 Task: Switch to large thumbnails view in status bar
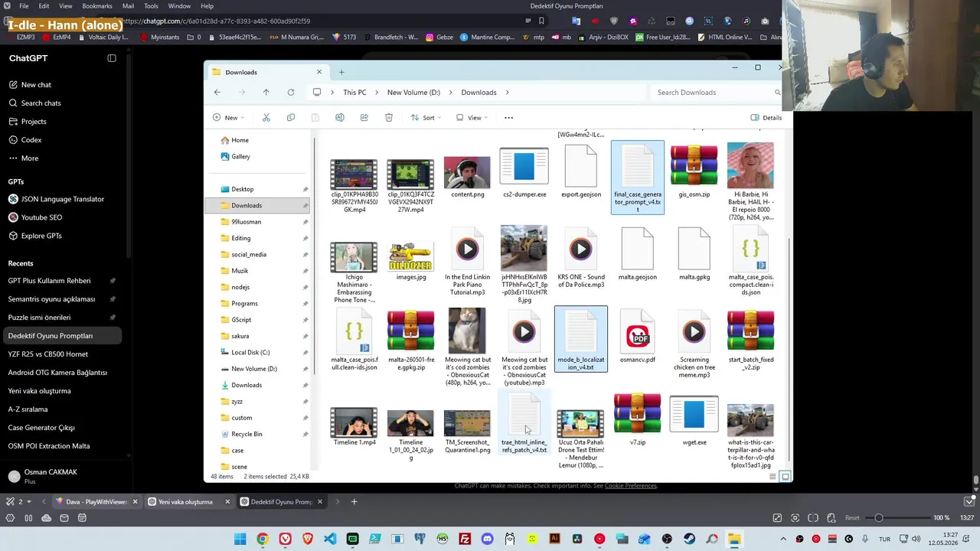coord(786,477)
